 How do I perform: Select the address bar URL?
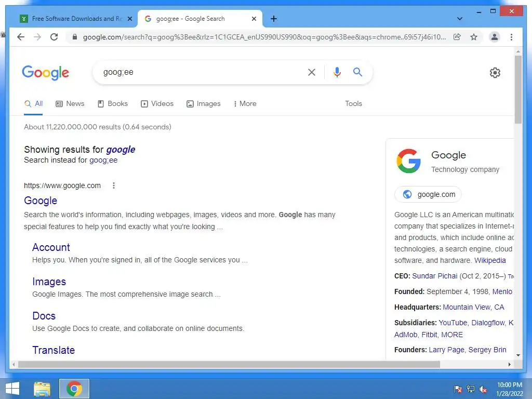point(264,37)
